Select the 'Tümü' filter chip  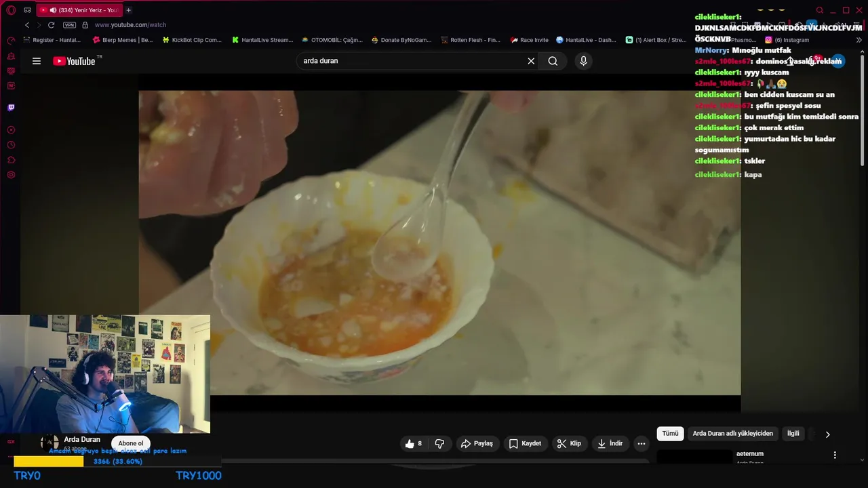(670, 434)
